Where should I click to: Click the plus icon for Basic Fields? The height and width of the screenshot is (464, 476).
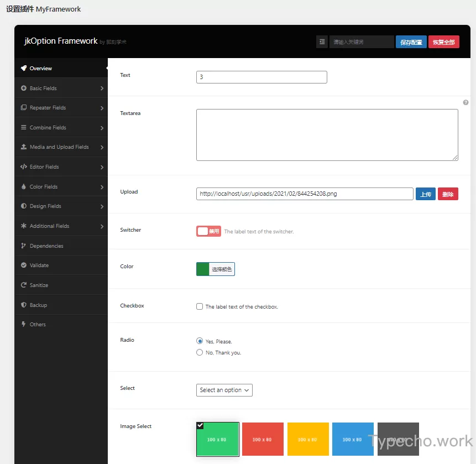pos(24,88)
